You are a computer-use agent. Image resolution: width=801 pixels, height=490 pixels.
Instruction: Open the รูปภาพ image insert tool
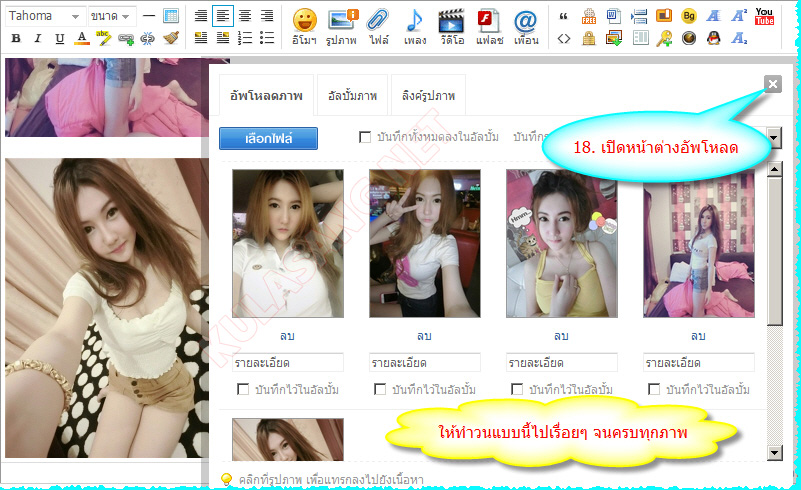341,27
